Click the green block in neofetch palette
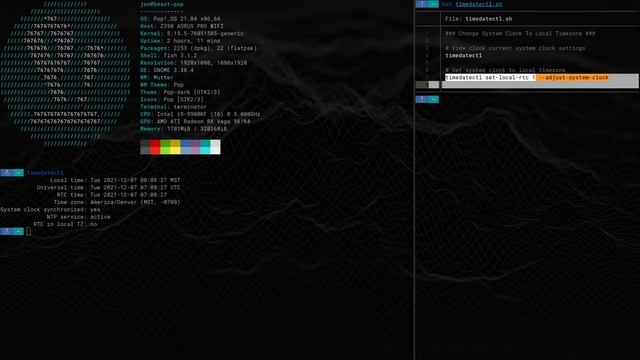Viewport: 640px width, 360px height. point(165,147)
